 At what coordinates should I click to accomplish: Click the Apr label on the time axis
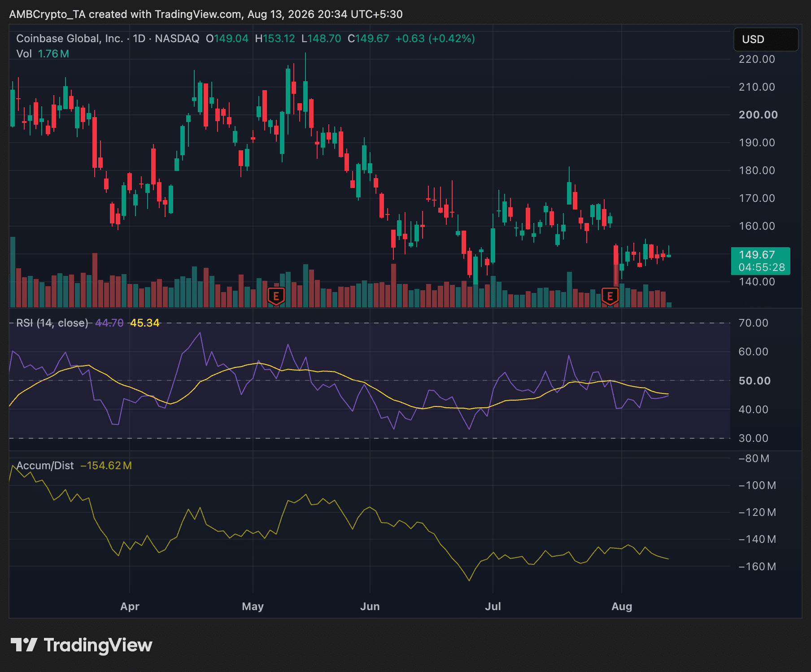[x=130, y=607]
